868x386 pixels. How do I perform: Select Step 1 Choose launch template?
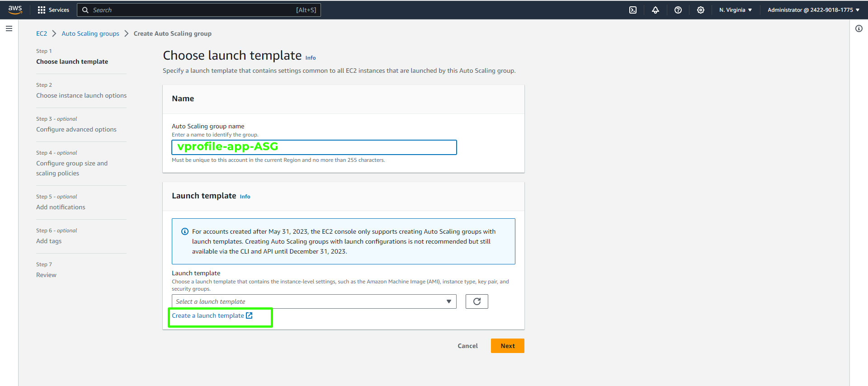pos(72,61)
